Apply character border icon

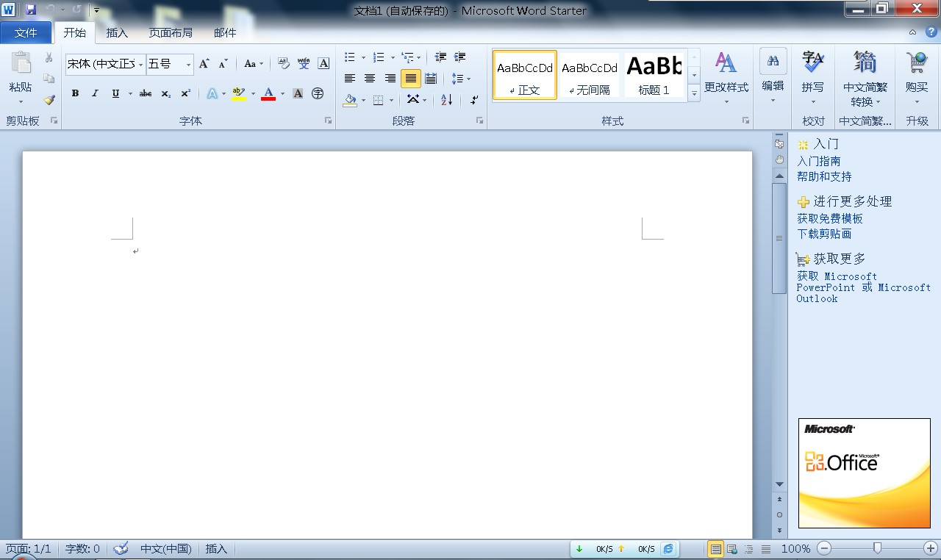pos(323,64)
